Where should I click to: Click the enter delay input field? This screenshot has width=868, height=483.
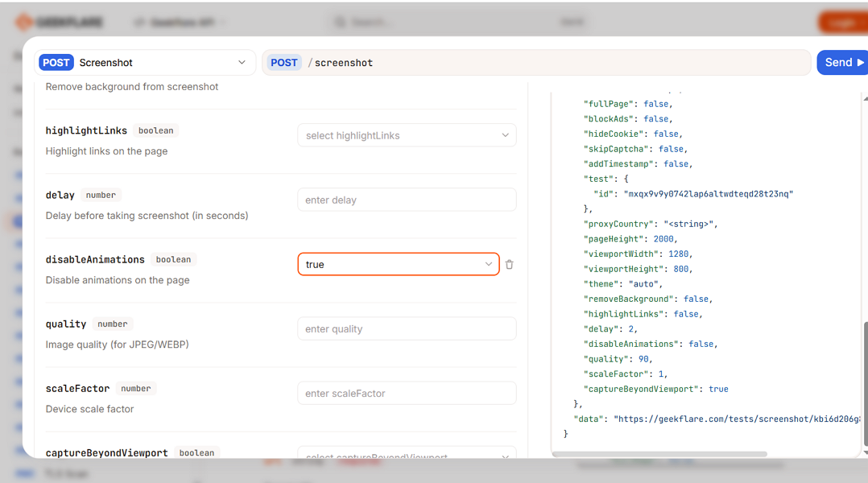tap(407, 200)
